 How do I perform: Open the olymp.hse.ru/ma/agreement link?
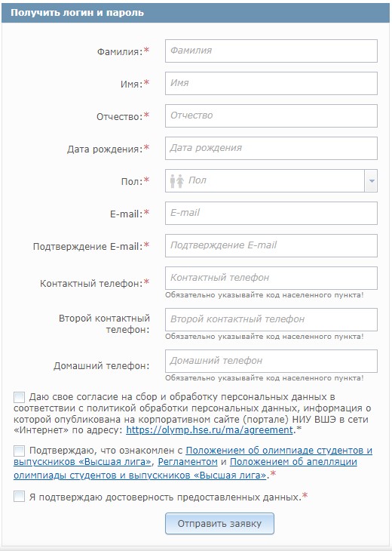210,429
